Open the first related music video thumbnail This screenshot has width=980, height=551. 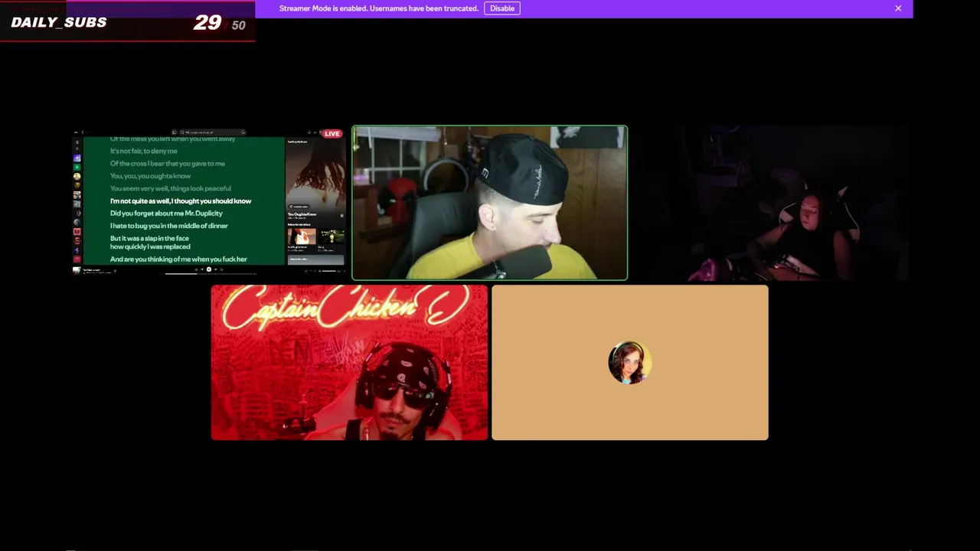[x=301, y=236]
